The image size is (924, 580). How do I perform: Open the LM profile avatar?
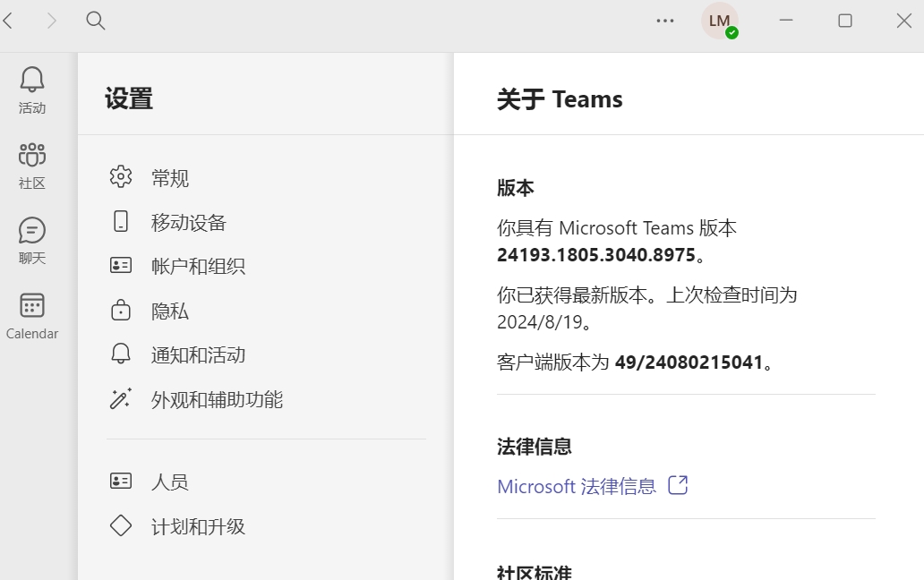(720, 21)
